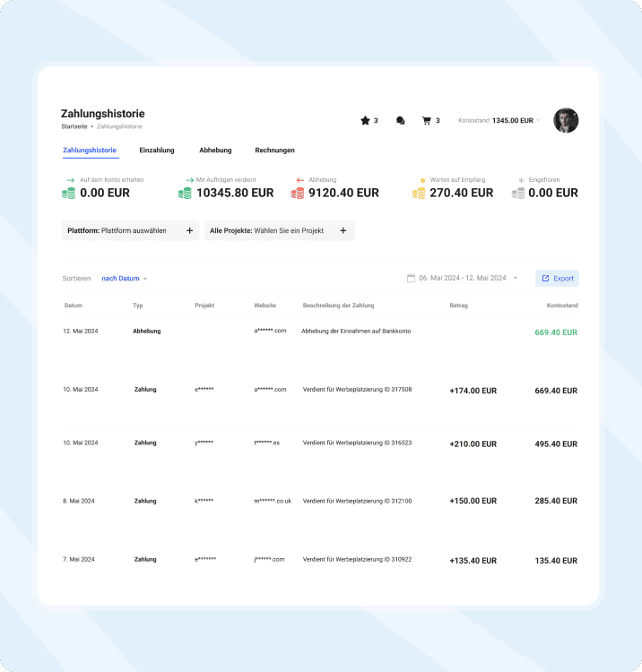Click the favorites star icon
Image resolution: width=642 pixels, height=672 pixels.
pos(365,120)
